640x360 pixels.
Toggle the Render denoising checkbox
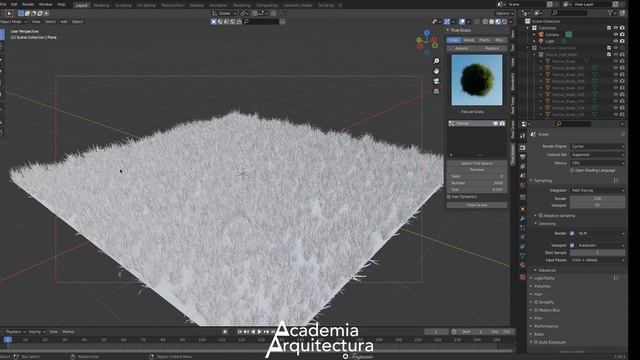click(572, 233)
